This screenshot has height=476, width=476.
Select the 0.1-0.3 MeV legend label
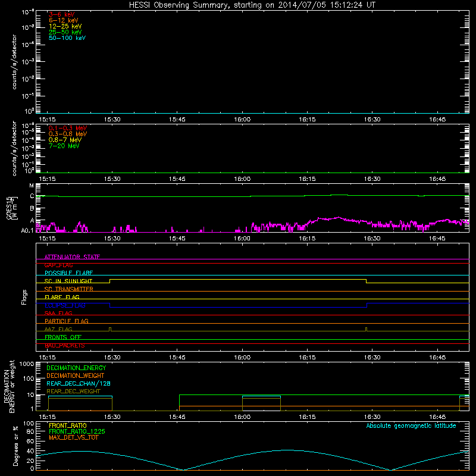pyautogui.click(x=68, y=128)
